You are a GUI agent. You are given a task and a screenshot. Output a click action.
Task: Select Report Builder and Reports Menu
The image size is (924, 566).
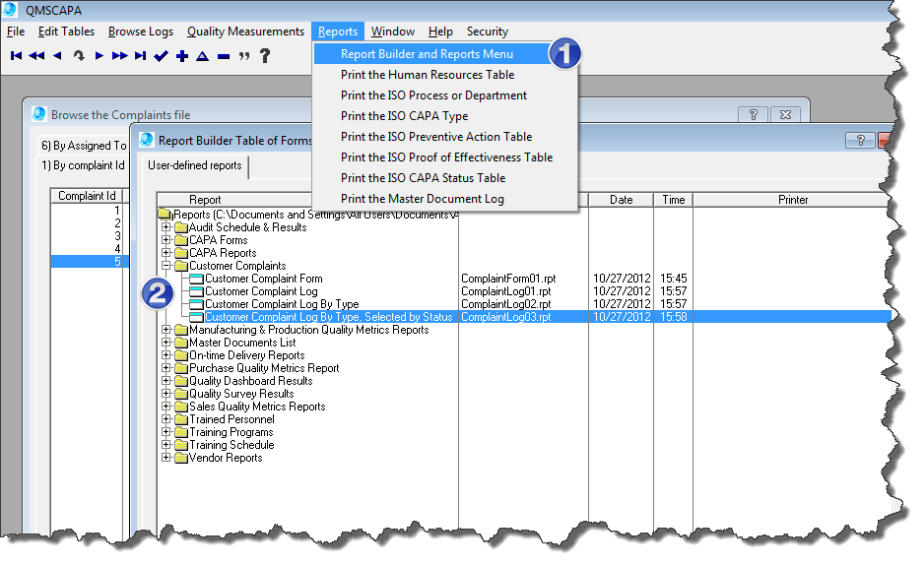(427, 54)
